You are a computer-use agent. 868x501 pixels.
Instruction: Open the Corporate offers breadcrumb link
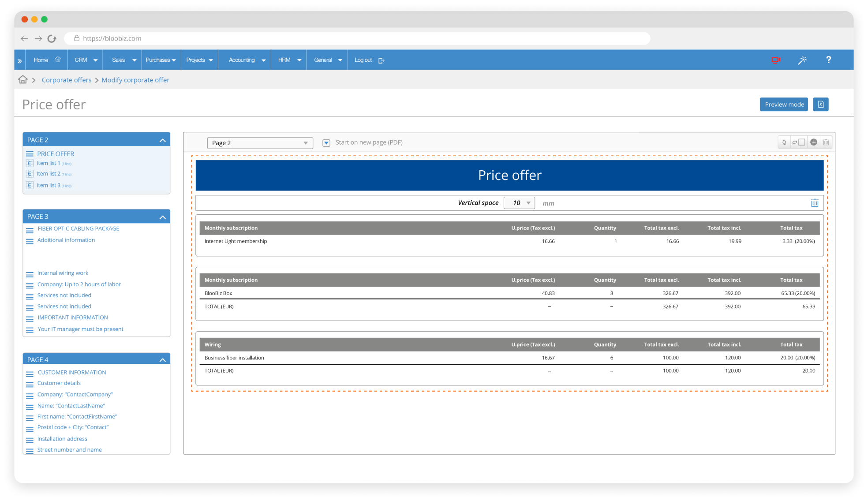click(67, 80)
